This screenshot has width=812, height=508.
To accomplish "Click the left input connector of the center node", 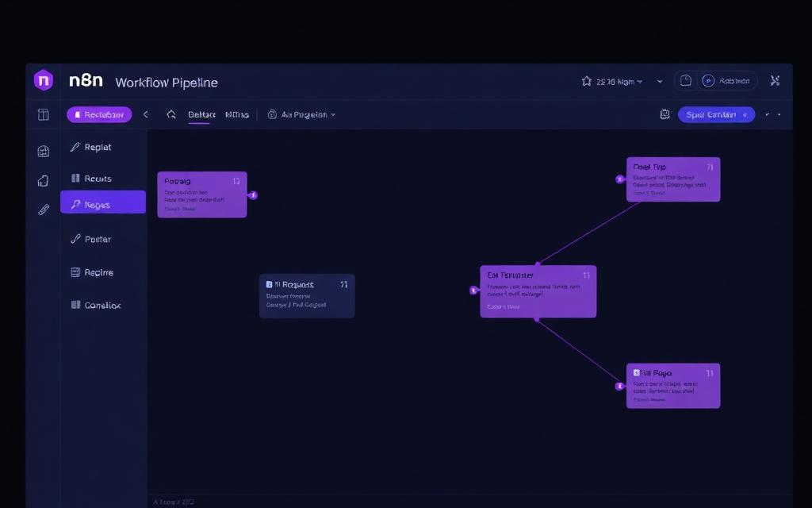I will coord(473,291).
